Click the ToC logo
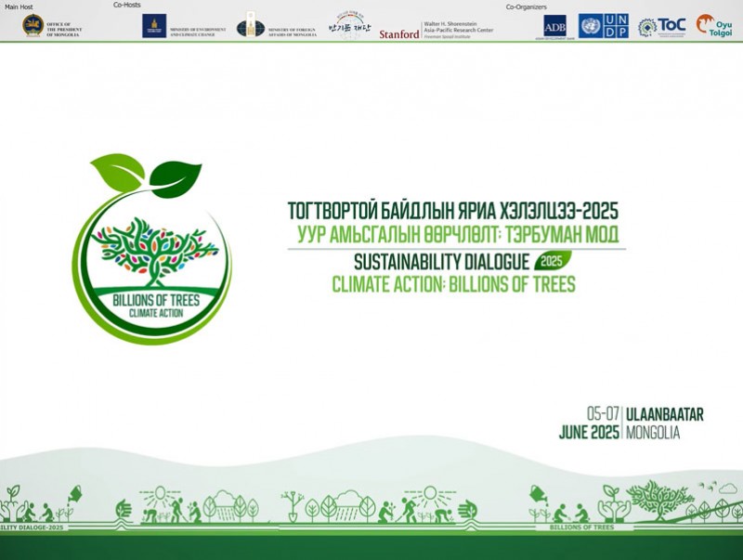The width and height of the screenshot is (743, 560). [x=662, y=26]
